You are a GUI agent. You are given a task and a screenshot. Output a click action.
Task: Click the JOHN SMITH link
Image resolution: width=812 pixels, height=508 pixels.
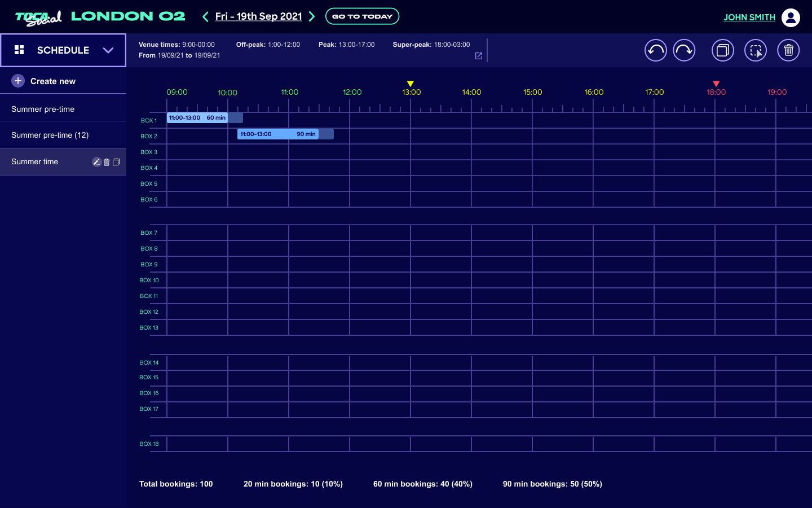[x=749, y=17]
